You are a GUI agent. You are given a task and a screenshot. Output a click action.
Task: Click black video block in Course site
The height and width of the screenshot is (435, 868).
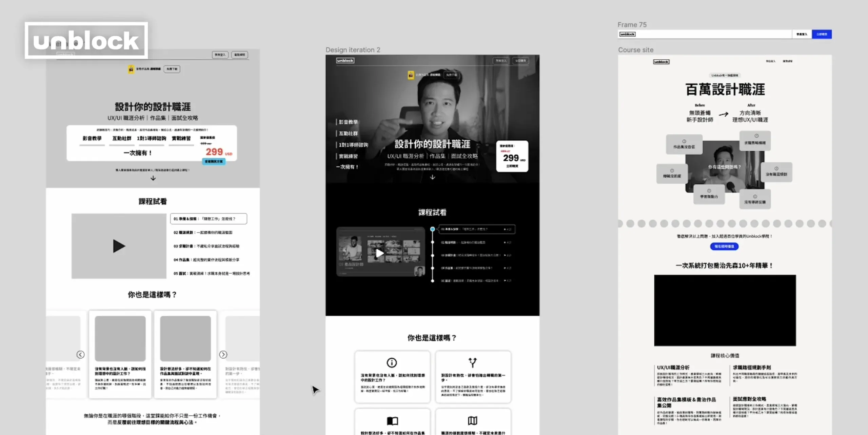725,311
